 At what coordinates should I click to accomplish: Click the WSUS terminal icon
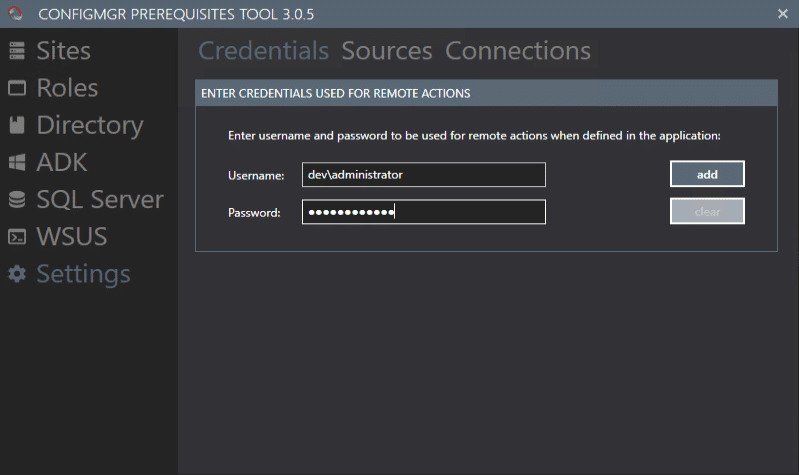[17, 237]
